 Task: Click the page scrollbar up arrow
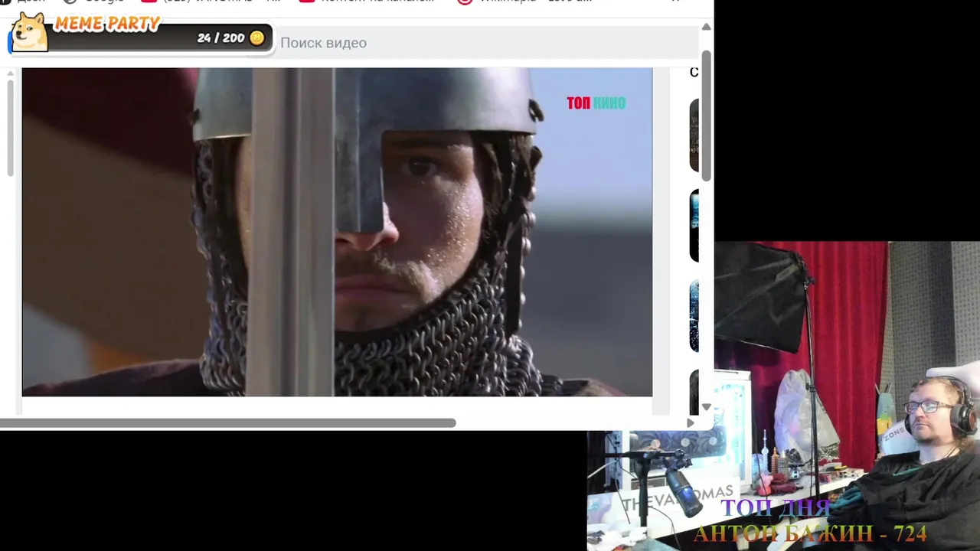click(x=706, y=28)
